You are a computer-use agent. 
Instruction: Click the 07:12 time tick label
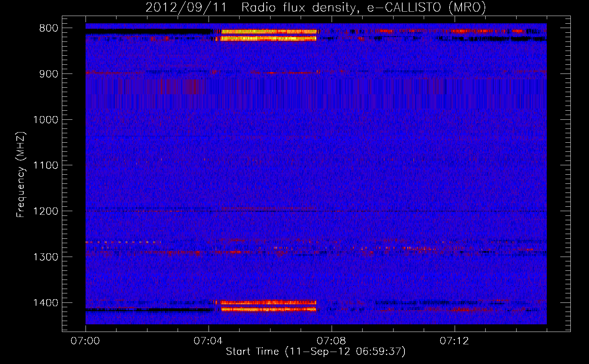(x=455, y=341)
